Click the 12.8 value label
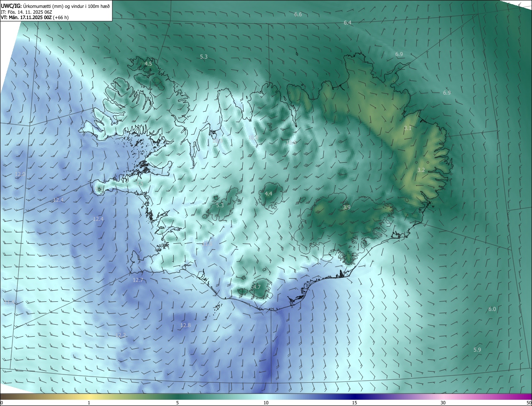 [x=185, y=325]
